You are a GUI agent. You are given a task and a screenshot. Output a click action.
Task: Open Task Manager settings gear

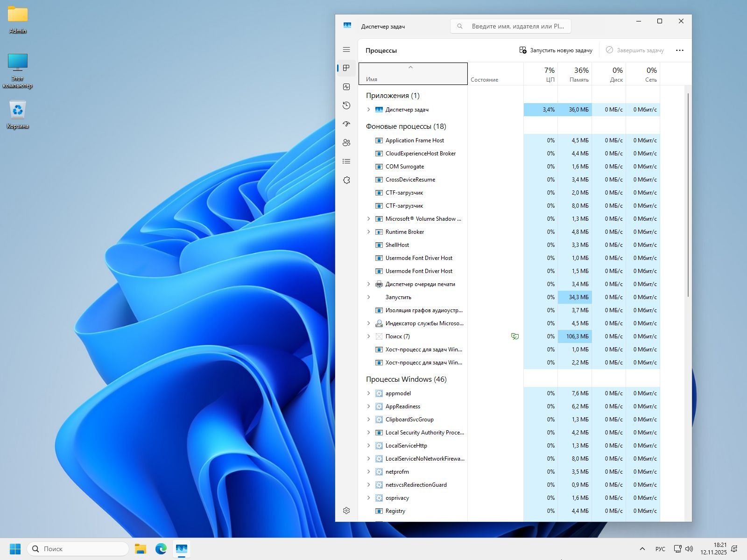[x=346, y=511]
